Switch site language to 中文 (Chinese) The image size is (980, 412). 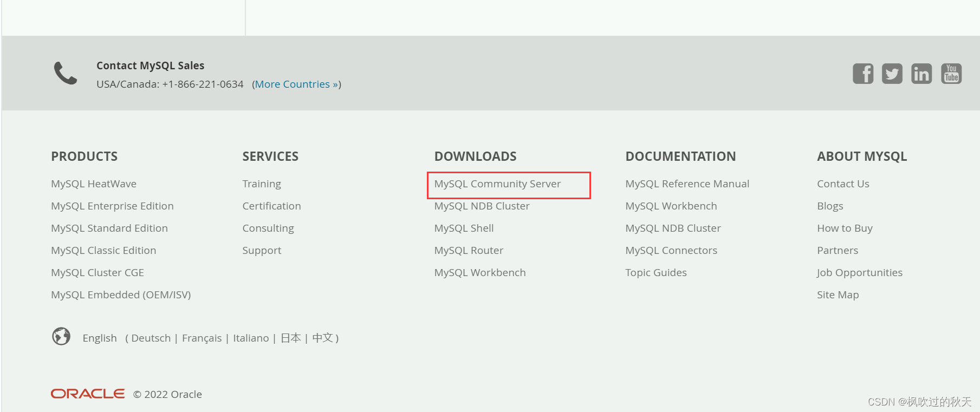[x=322, y=338]
